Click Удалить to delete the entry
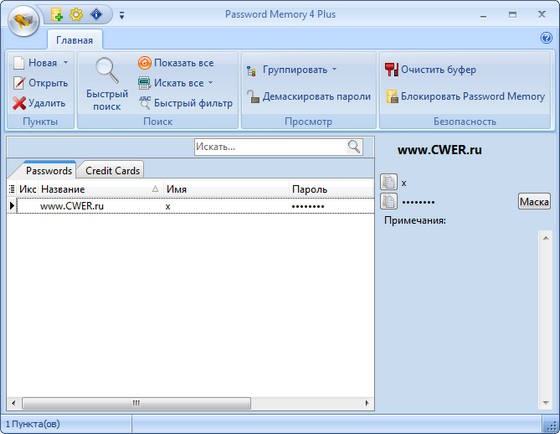This screenshot has height=434, width=560. coord(39,103)
